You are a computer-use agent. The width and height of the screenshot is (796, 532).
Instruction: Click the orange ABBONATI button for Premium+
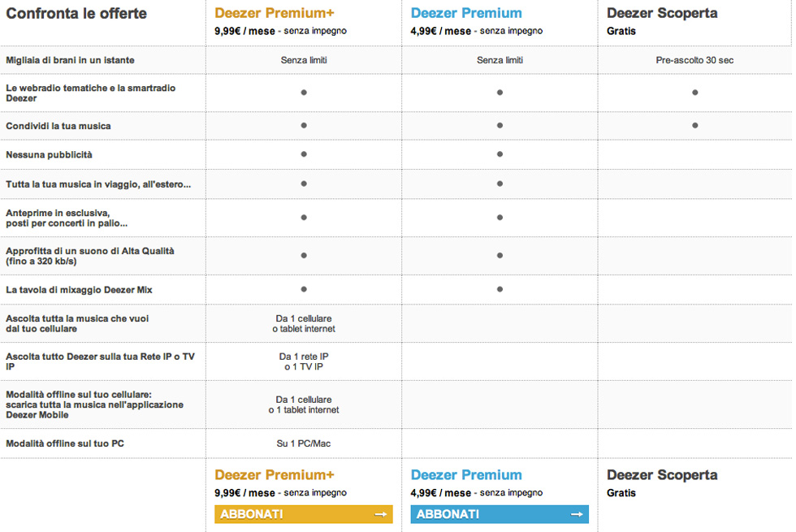(303, 514)
